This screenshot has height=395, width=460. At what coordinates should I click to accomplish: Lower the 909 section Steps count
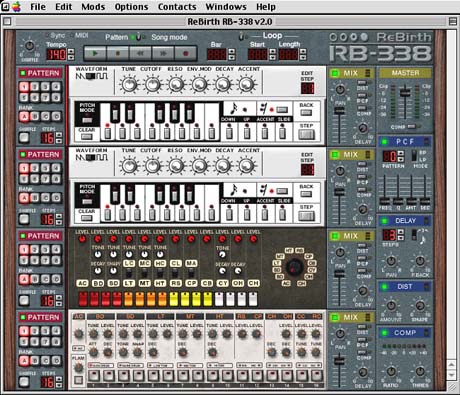(59, 385)
